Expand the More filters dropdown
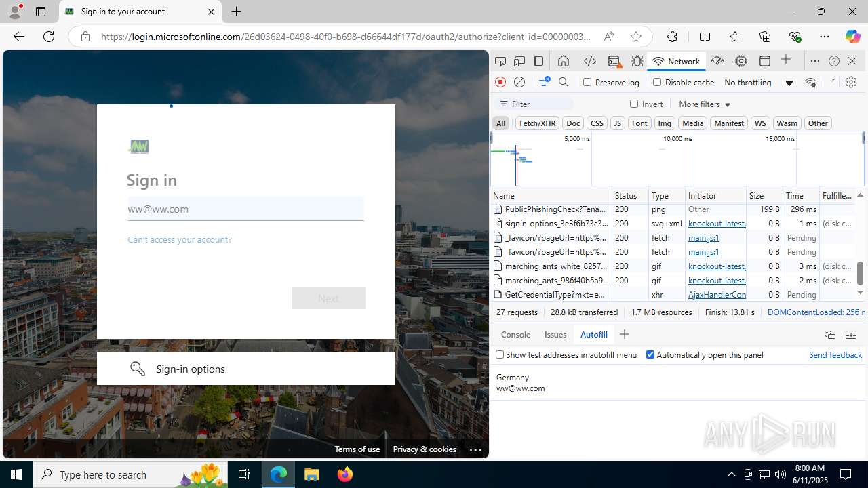Screen dimensions: 868x488 point(705,104)
